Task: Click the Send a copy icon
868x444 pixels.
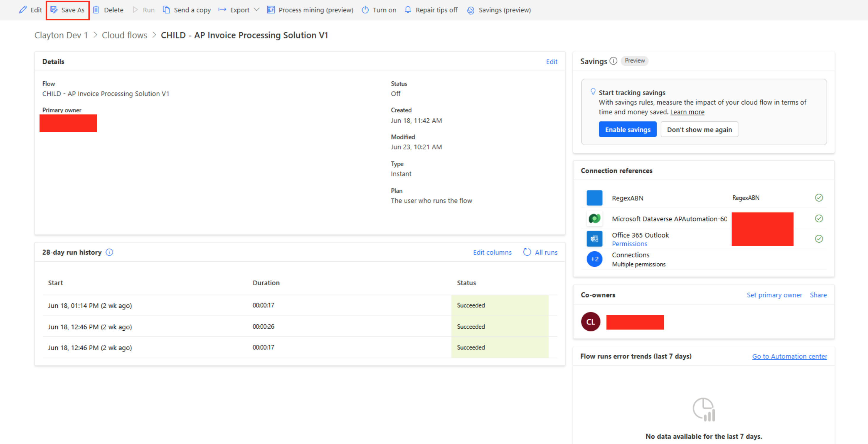Action: (x=166, y=10)
